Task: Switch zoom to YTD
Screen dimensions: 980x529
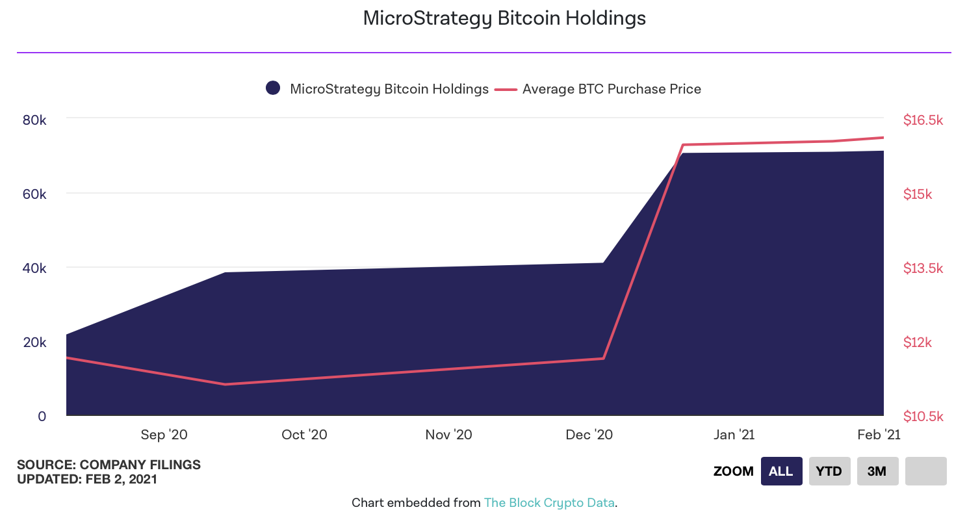Action: coord(829,471)
